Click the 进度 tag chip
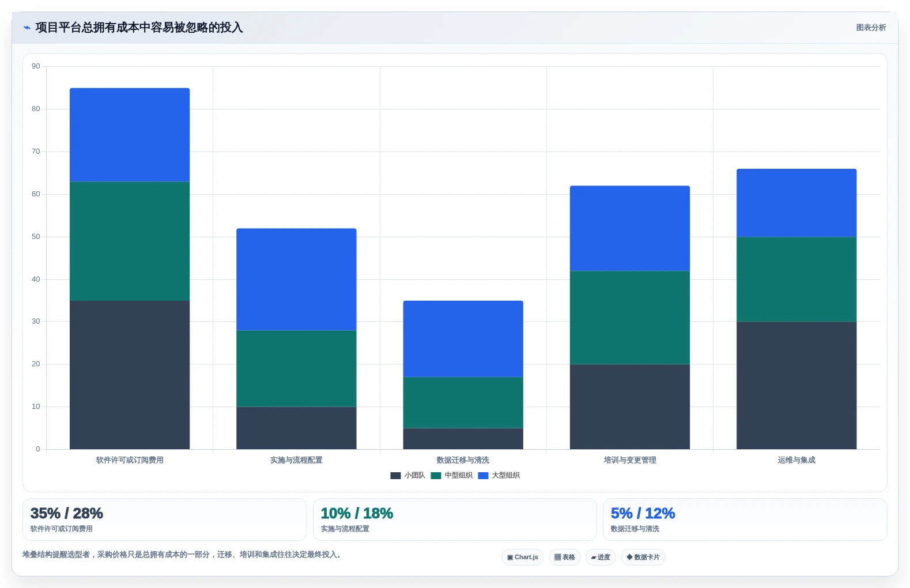The width and height of the screenshot is (910, 588). (x=601, y=557)
